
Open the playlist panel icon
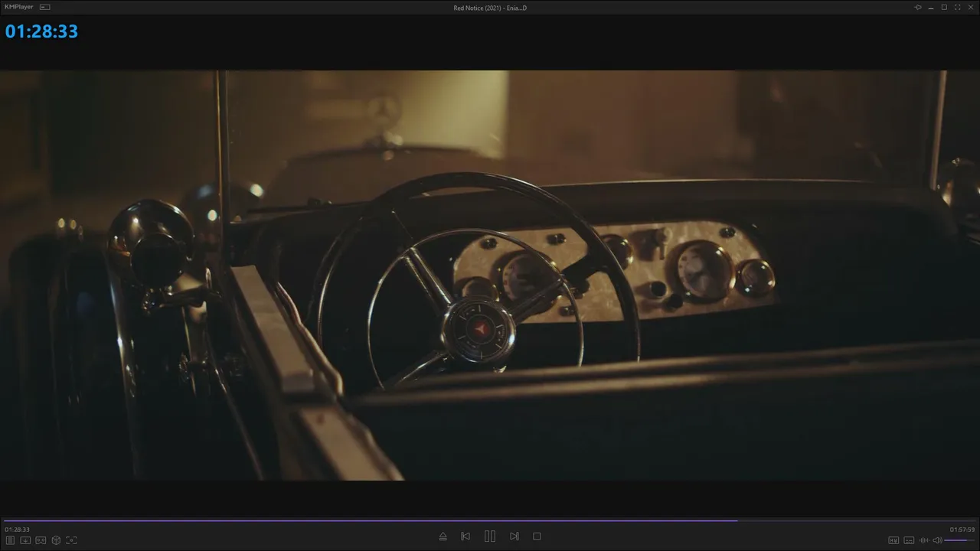point(10,540)
